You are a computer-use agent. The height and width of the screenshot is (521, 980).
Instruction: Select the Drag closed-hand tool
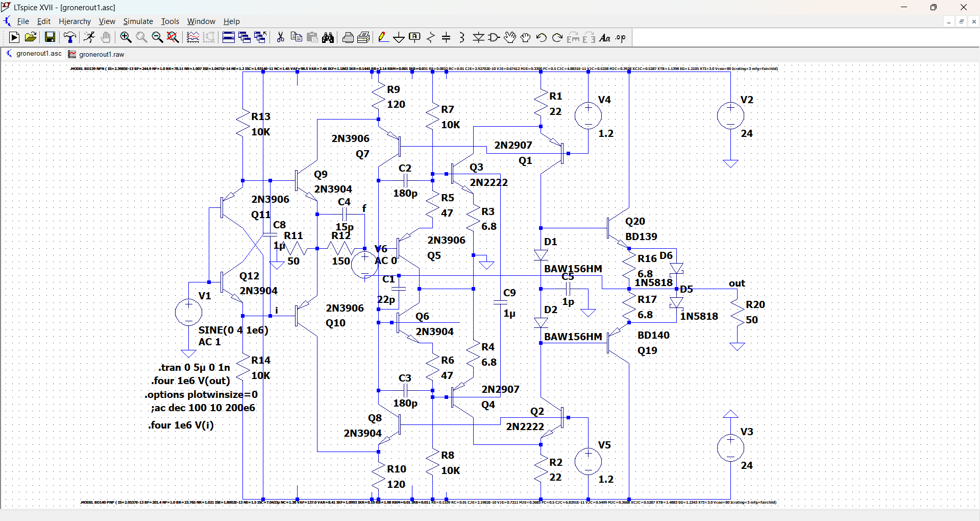526,37
